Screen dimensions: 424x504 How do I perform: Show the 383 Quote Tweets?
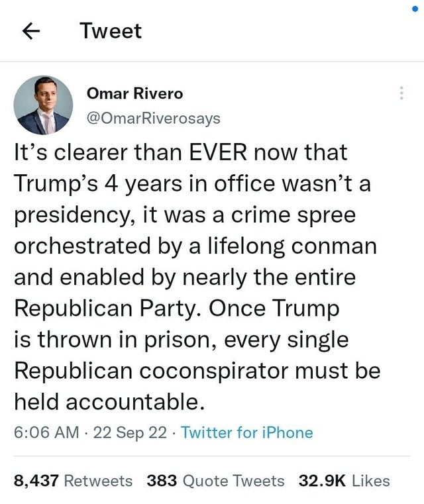click(215, 481)
